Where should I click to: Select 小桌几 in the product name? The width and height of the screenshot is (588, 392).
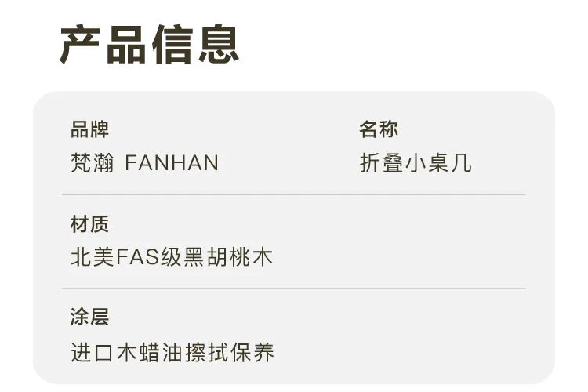pyautogui.click(x=438, y=163)
